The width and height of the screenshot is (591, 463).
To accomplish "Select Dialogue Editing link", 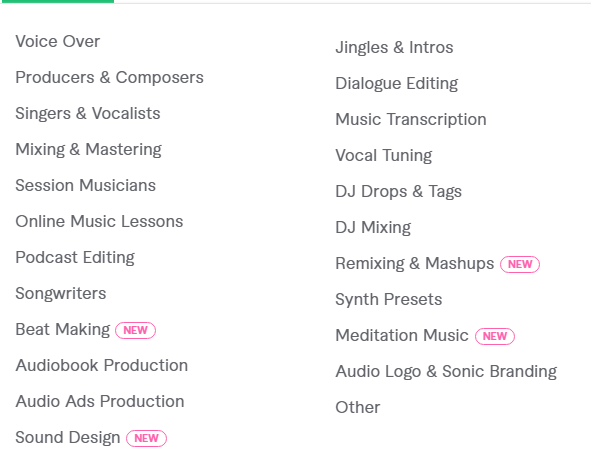I will pos(397,83).
